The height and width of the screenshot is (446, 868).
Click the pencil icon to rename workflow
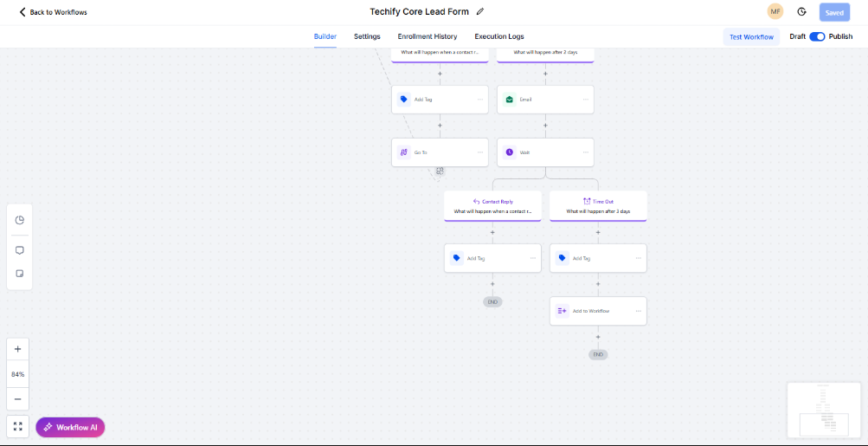click(x=480, y=11)
